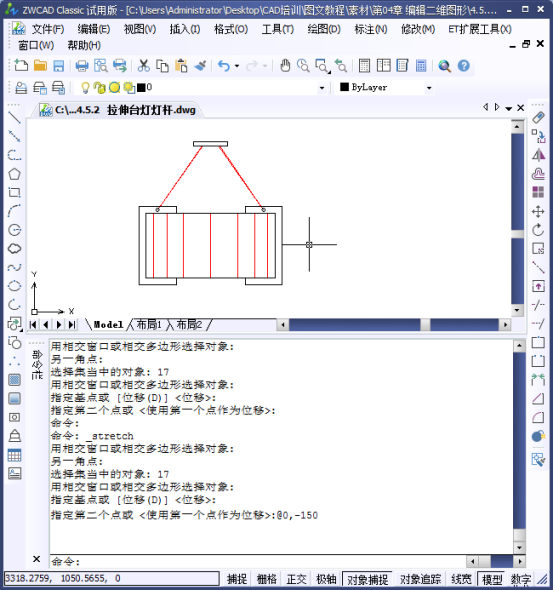The height and width of the screenshot is (590, 554).
Task: Toggle 对象捕捉 object snap in status bar
Action: point(368,579)
